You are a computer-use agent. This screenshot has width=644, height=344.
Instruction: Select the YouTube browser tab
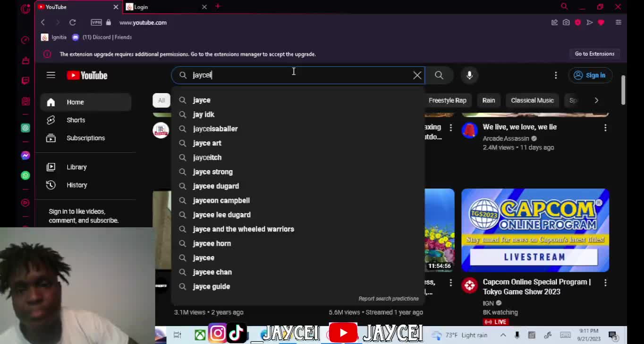pyautogui.click(x=78, y=7)
